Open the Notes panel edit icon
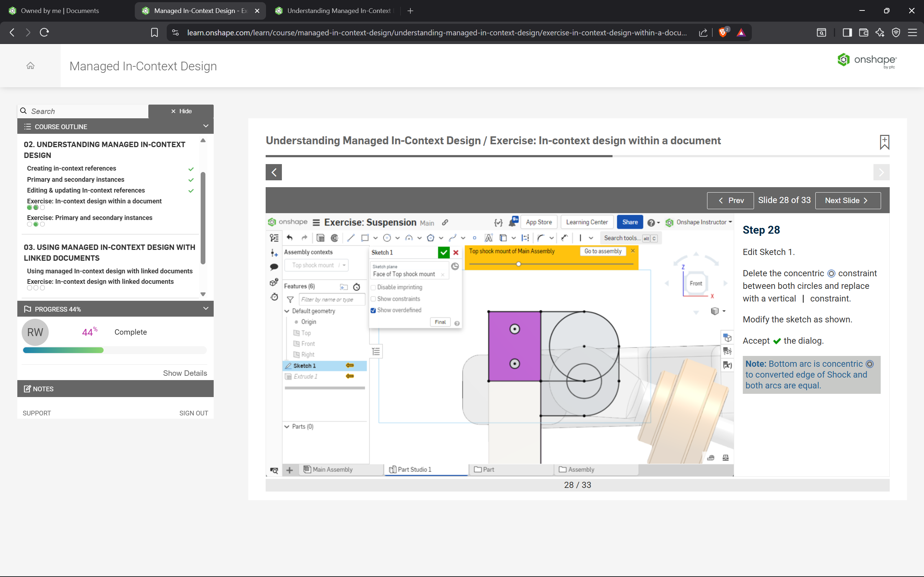The width and height of the screenshot is (924, 577). (27, 389)
